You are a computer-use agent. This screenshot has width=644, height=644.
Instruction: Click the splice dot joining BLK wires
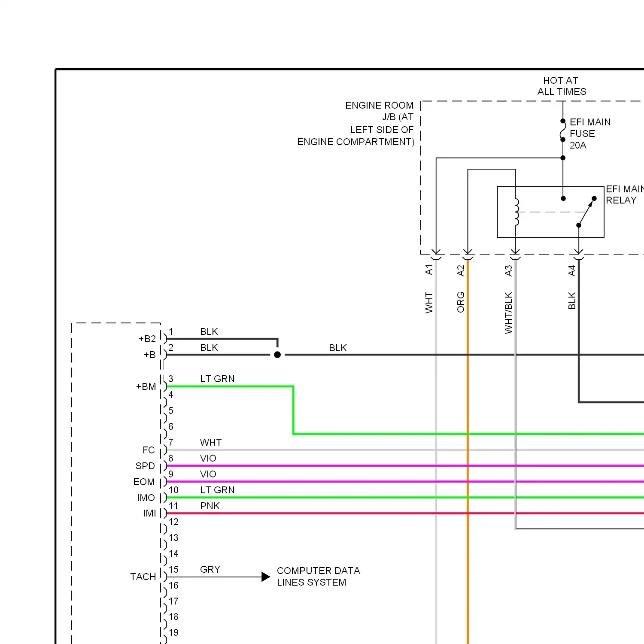coord(277,355)
